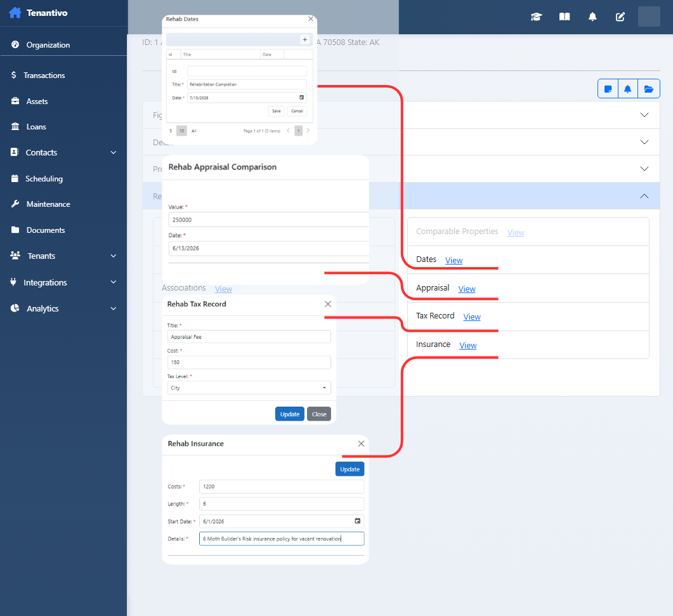Click the user avatar square in header

tap(648, 16)
